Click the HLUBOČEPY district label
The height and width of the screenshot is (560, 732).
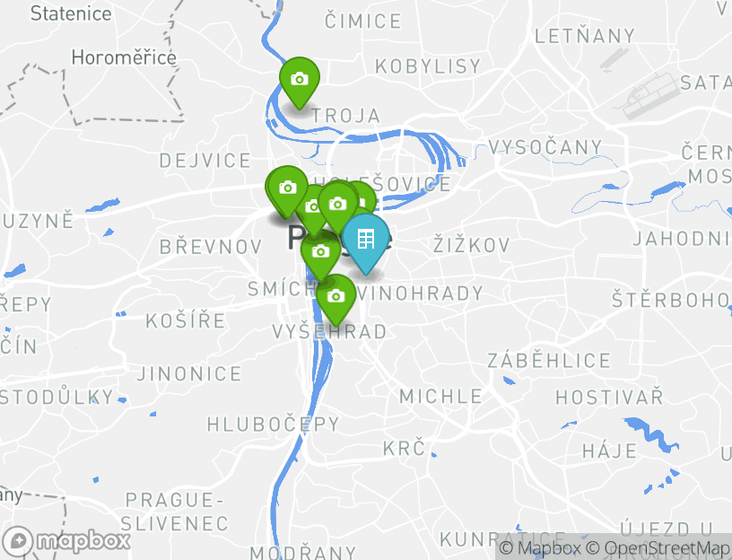(273, 424)
